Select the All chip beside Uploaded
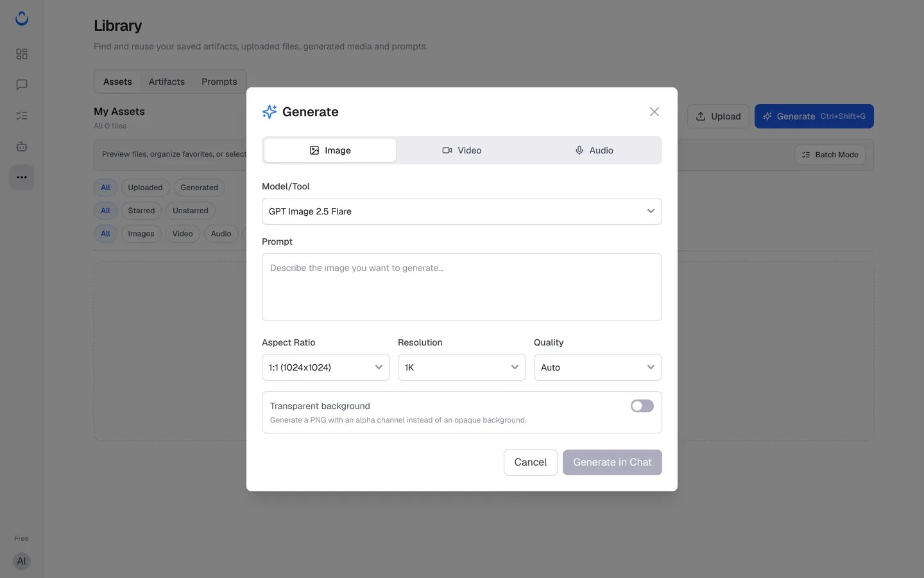This screenshot has width=924, height=578. coord(105,188)
